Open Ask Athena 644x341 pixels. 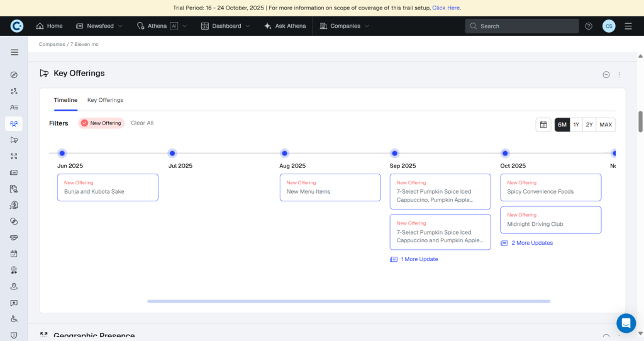tap(285, 26)
